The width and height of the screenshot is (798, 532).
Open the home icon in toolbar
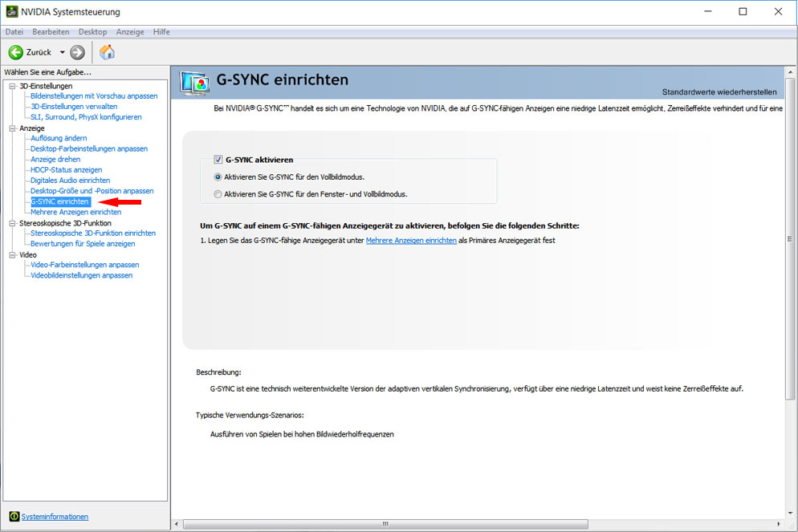click(x=107, y=52)
